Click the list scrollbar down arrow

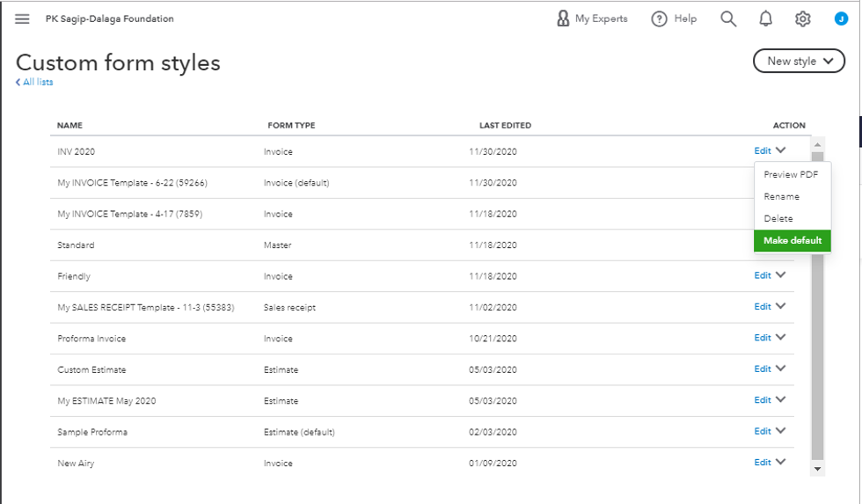pos(817,470)
